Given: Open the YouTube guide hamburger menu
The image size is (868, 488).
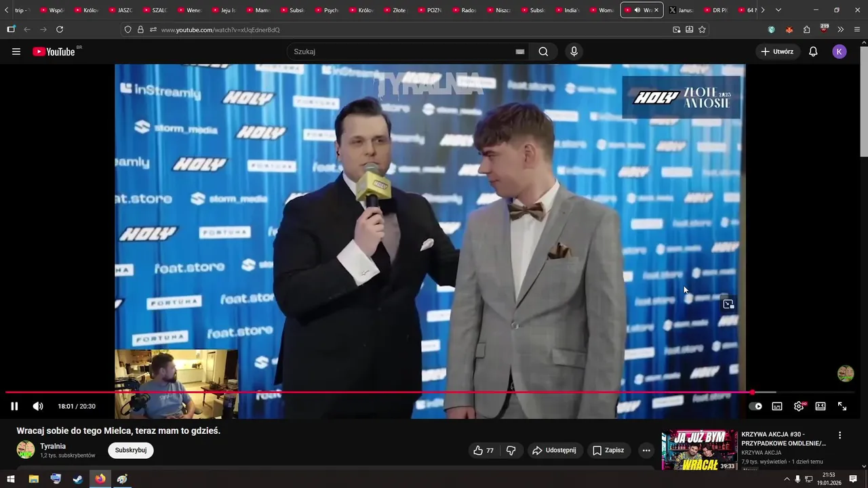Looking at the screenshot, I should [x=16, y=52].
